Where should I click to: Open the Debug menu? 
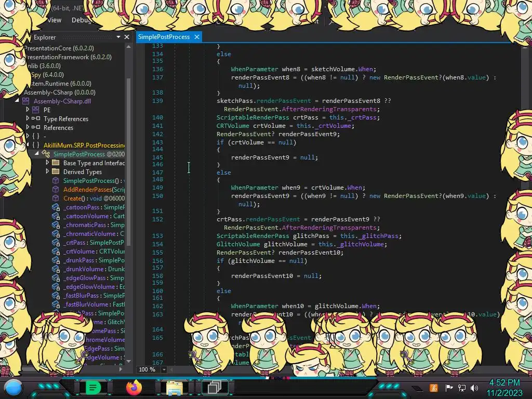82,20
